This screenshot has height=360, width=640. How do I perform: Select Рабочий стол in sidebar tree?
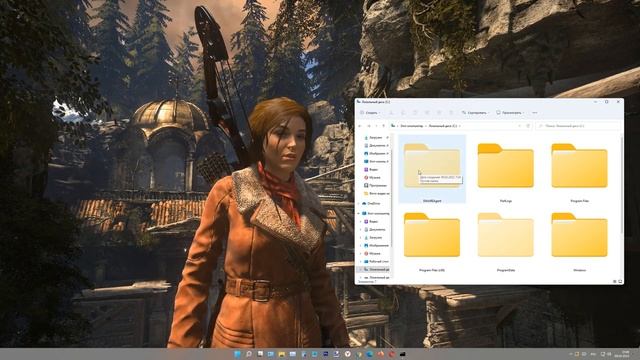(376, 261)
